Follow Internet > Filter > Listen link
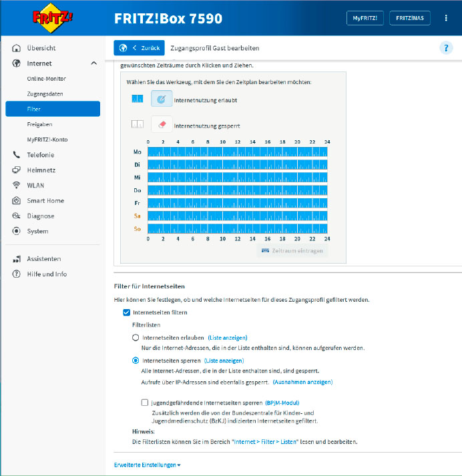Viewport: 462px width, 476px height. [x=265, y=442]
